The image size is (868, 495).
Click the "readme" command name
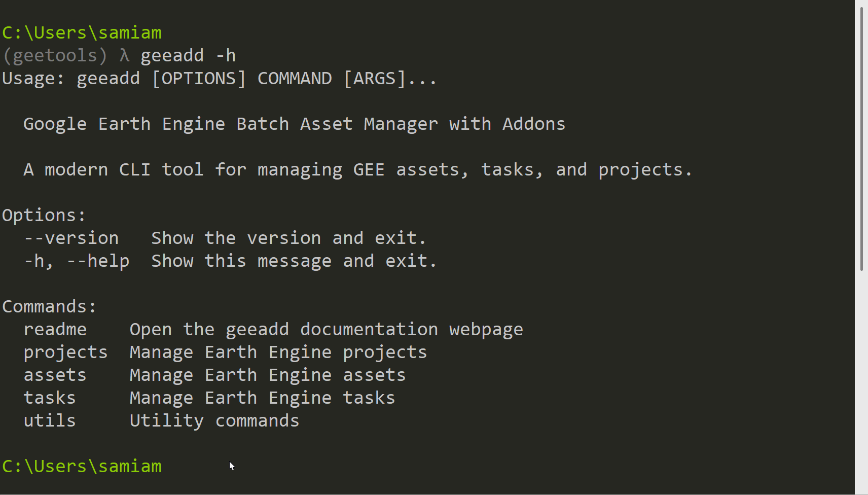point(55,330)
